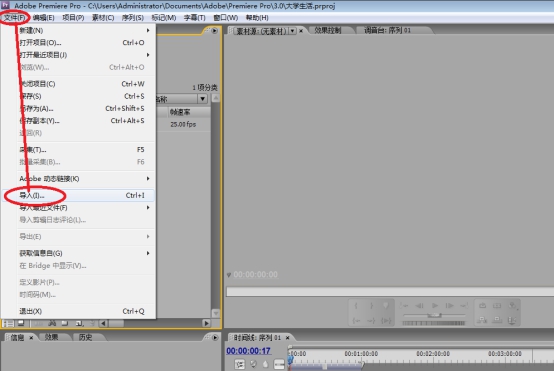
Task: Click Go to Out Point in source monitor
Action: click(x=371, y=320)
